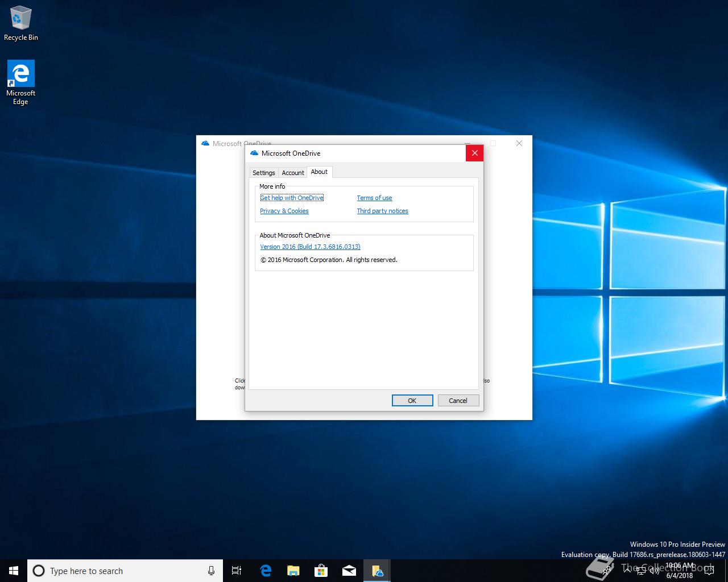Screen dimensions: 728x582
Task: Open the Terms of use link
Action: point(374,198)
